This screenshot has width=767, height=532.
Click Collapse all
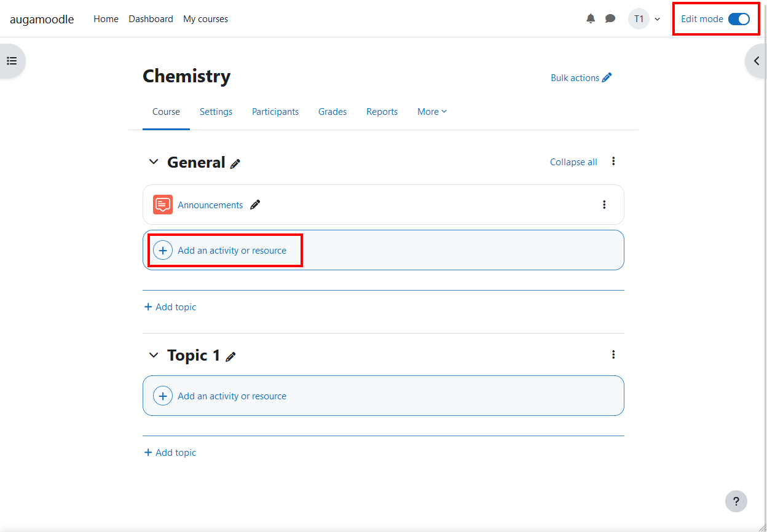[x=573, y=162]
